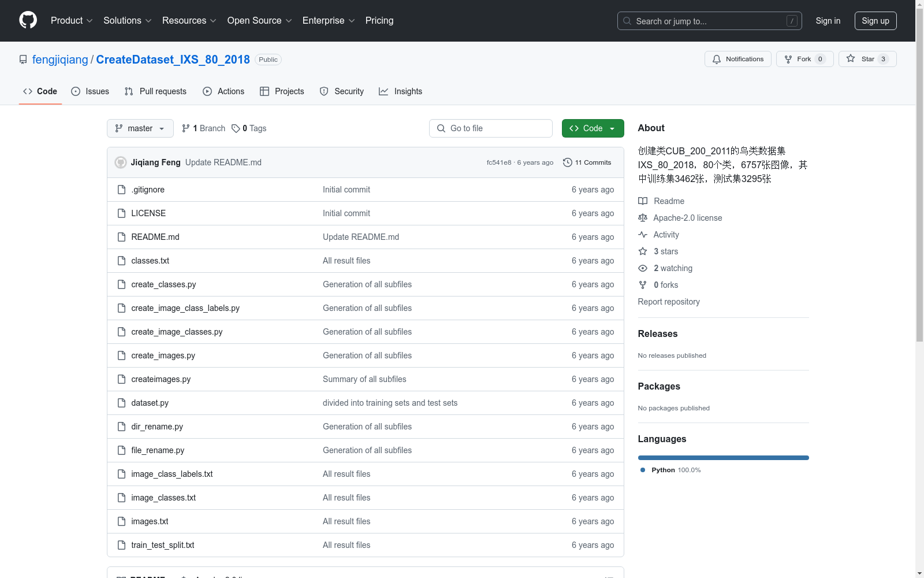
Task: Click the branch icon beside 1 Branch
Action: 186,128
